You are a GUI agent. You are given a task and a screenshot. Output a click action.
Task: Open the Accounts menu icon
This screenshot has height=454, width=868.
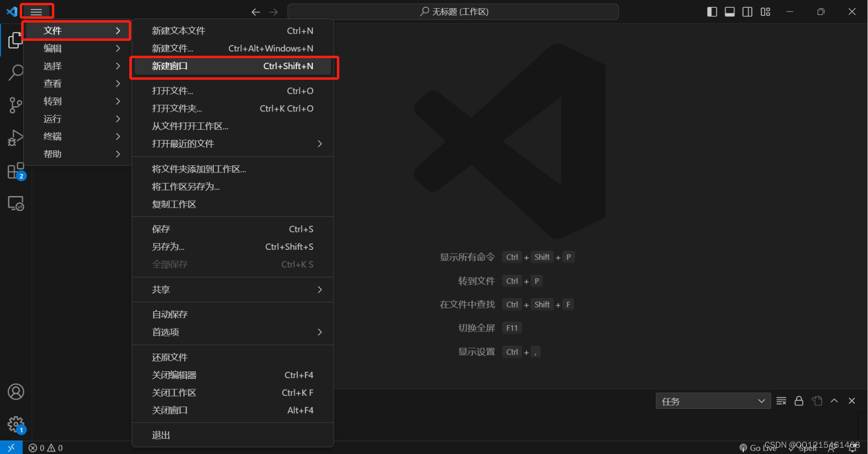(x=16, y=392)
